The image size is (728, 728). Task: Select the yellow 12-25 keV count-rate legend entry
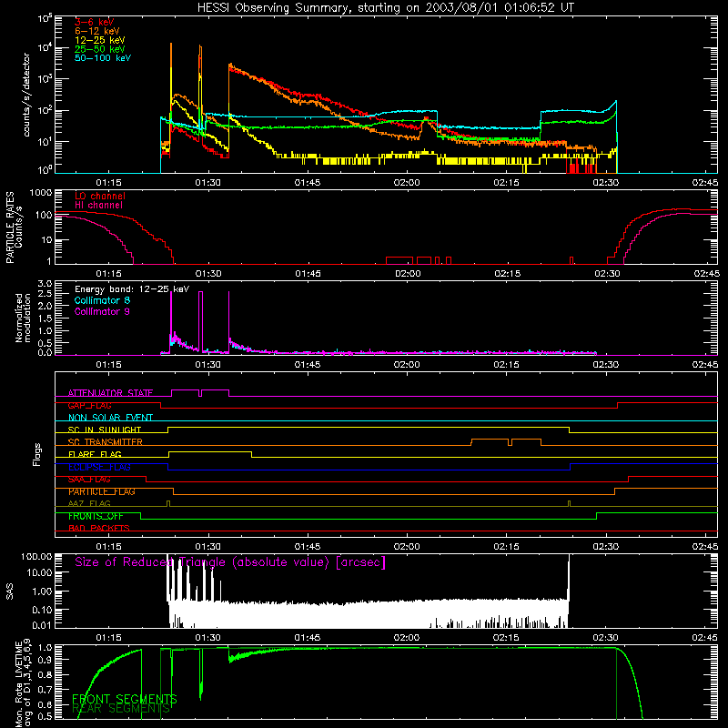coord(100,40)
